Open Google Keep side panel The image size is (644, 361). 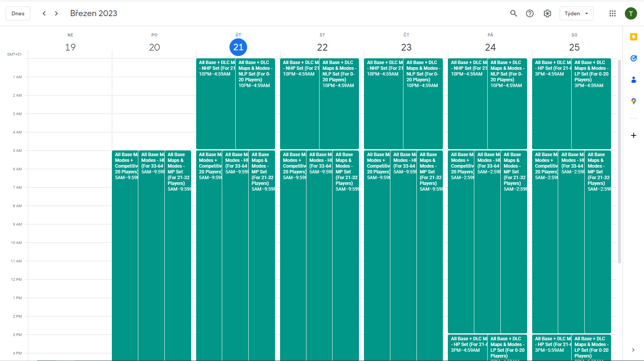(x=633, y=37)
